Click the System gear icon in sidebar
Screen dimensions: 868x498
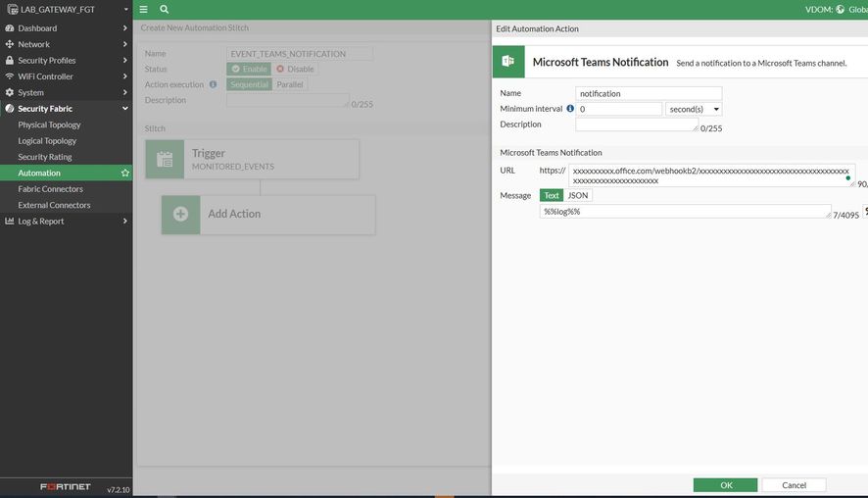(10, 92)
